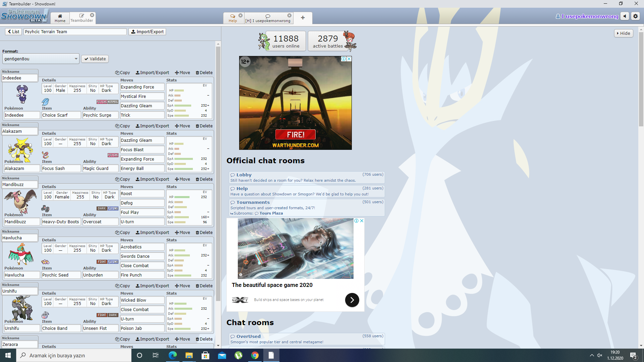Open Chrome from taskbar

coord(255,355)
